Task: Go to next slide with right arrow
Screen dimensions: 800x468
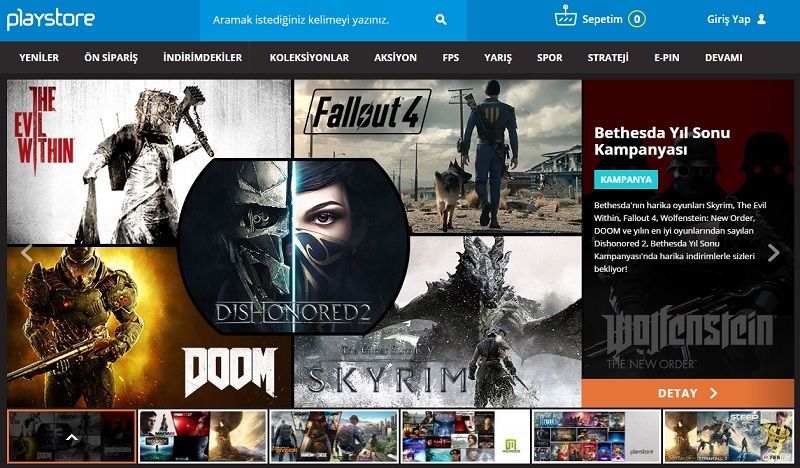Action: [x=773, y=252]
